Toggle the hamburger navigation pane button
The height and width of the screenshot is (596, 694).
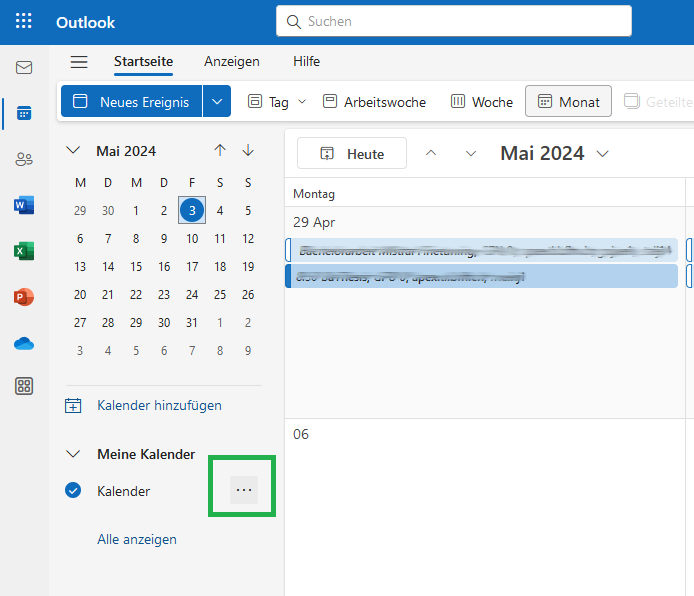79,62
